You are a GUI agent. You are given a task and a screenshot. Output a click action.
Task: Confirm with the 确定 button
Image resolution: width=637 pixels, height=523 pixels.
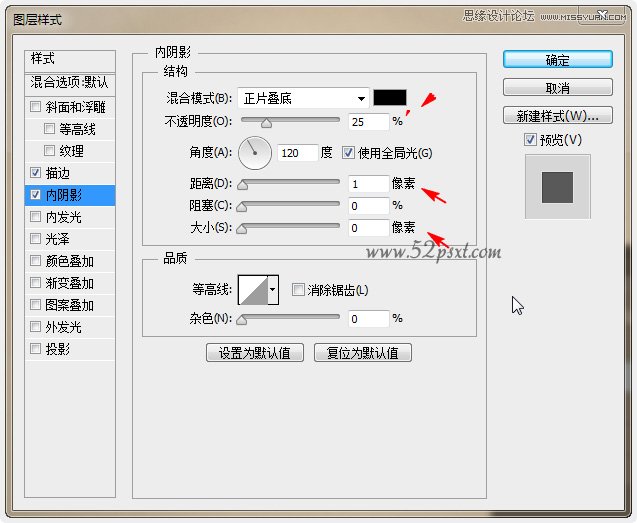click(x=557, y=59)
